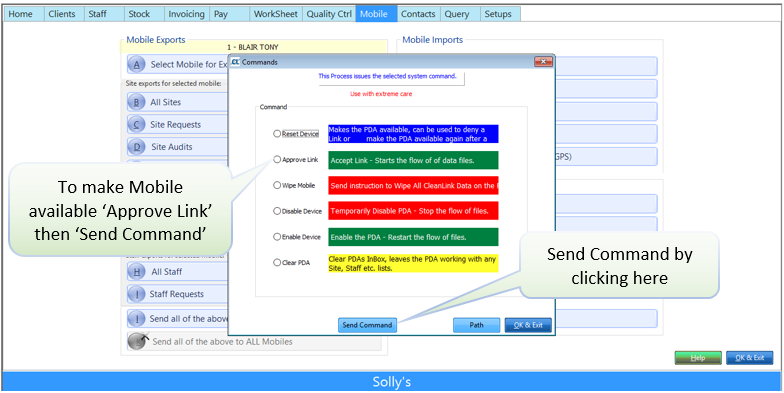Click the Site Audits export label
The height and width of the screenshot is (393, 784).
[x=172, y=147]
